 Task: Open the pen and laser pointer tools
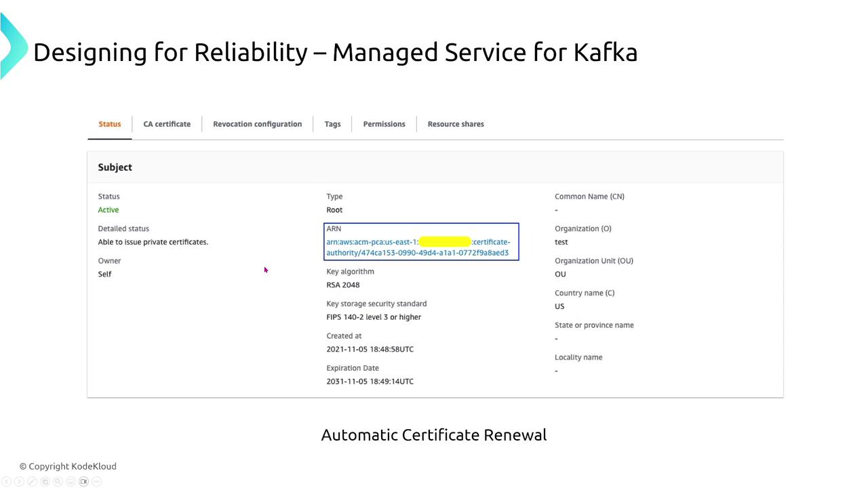tap(32, 482)
